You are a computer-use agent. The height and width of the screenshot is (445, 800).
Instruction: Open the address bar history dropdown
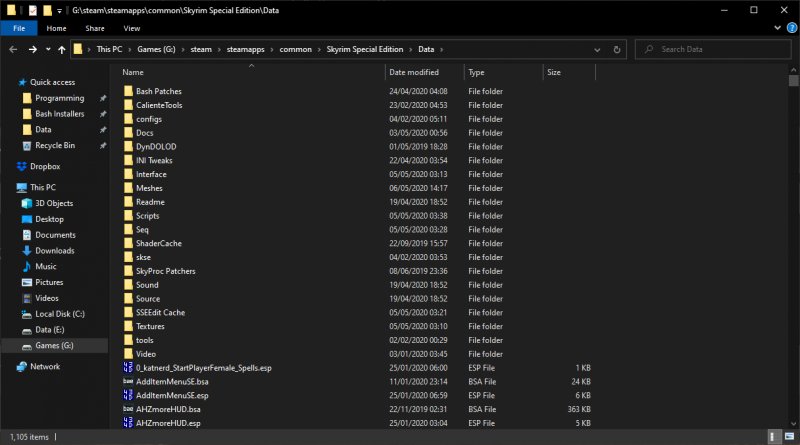pos(597,50)
